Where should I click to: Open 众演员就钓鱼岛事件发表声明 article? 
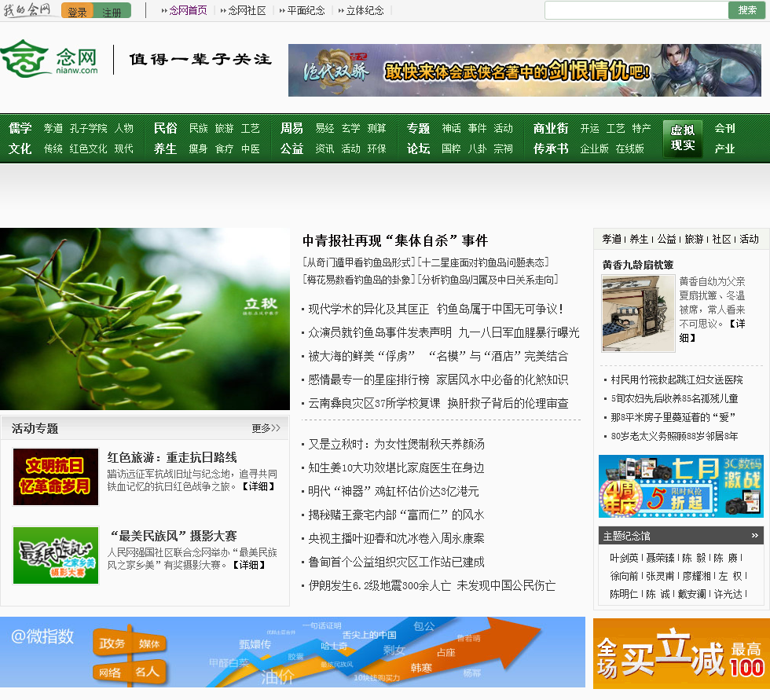[x=379, y=332]
